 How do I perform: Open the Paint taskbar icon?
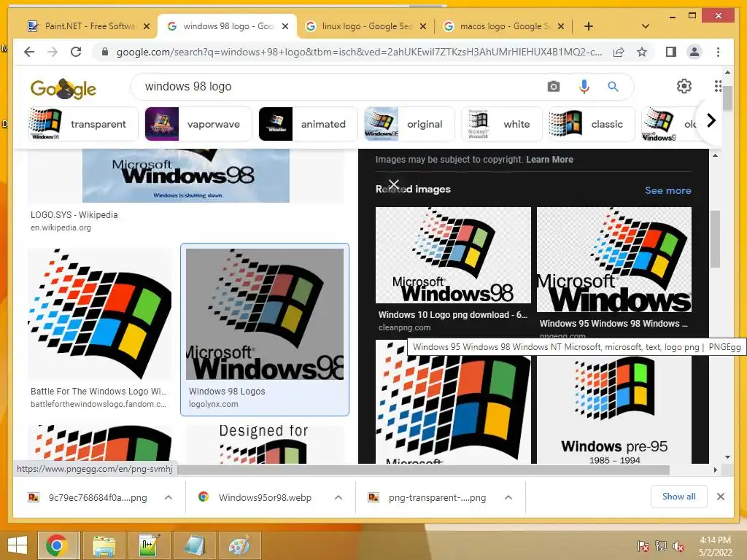tap(239, 545)
